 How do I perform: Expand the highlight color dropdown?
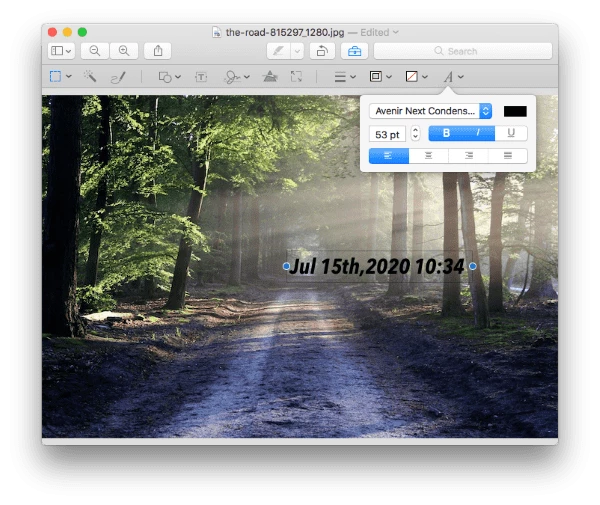[297, 51]
